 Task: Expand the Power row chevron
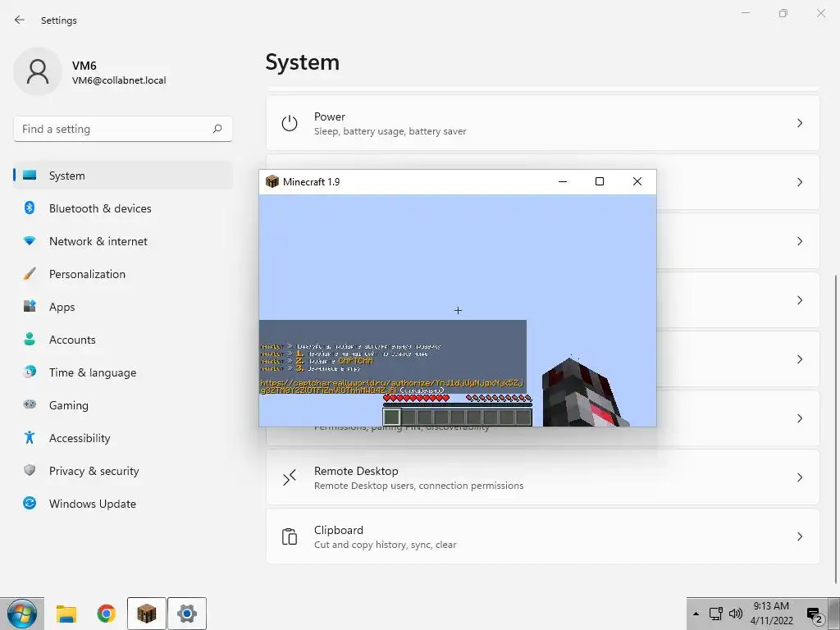pos(799,123)
